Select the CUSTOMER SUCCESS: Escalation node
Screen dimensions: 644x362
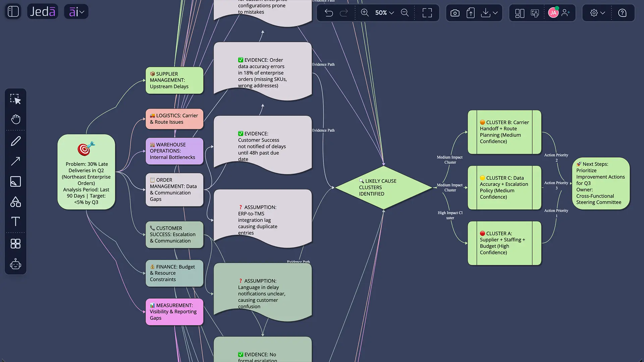pyautogui.click(x=174, y=235)
